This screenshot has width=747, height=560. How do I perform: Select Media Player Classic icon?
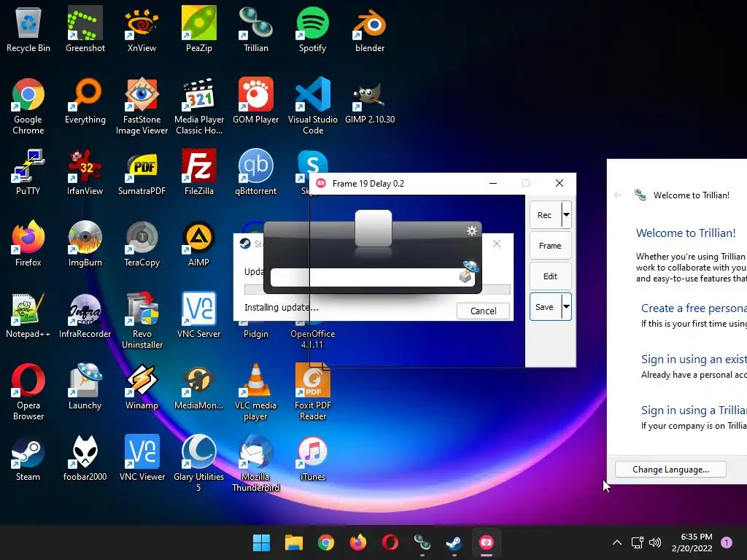[198, 106]
